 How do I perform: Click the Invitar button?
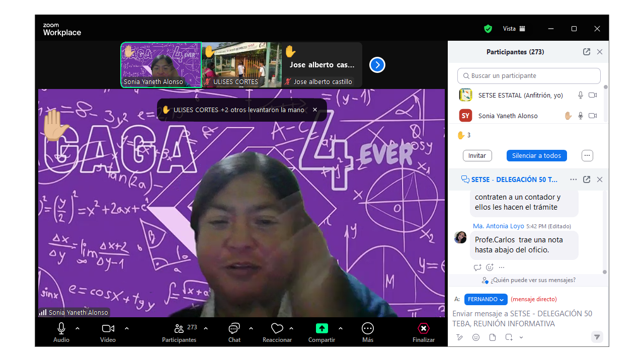point(477,156)
